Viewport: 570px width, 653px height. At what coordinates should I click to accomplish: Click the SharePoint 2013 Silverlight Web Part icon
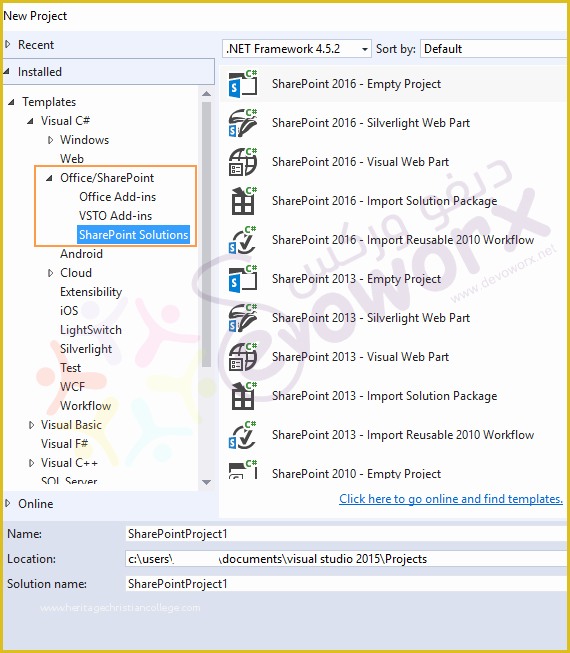243,318
